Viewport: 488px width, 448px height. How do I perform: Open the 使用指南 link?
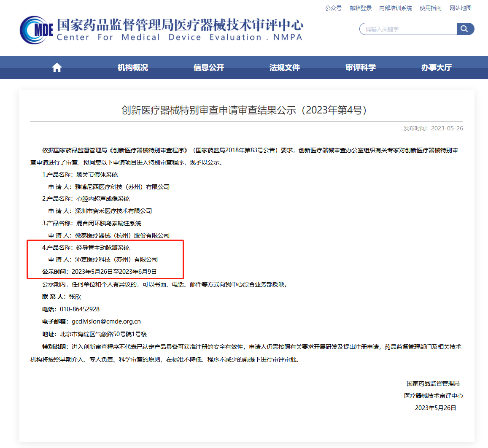pos(430,8)
